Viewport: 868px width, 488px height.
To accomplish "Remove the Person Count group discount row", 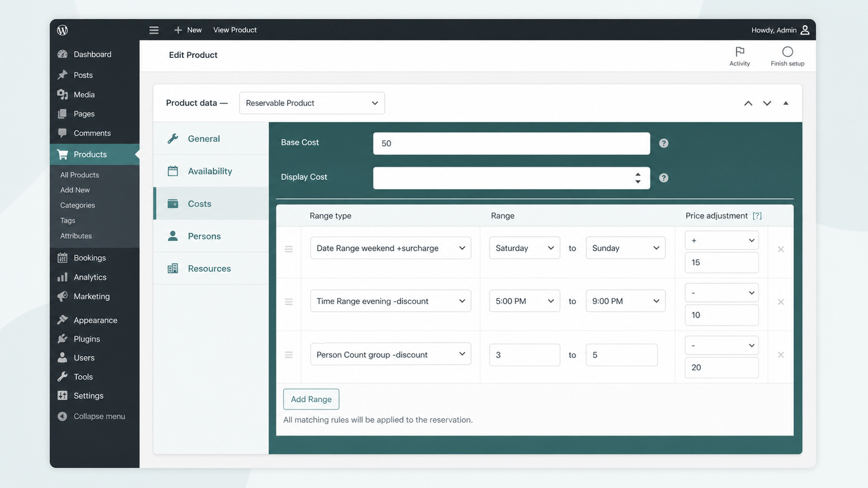I will tap(781, 355).
